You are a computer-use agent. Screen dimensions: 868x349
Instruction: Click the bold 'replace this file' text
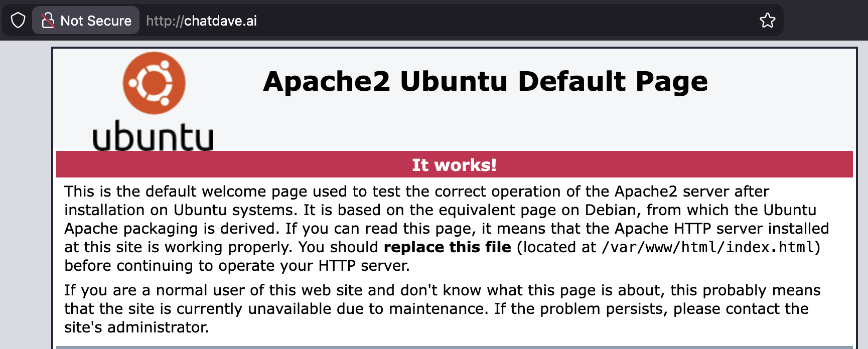(447, 247)
